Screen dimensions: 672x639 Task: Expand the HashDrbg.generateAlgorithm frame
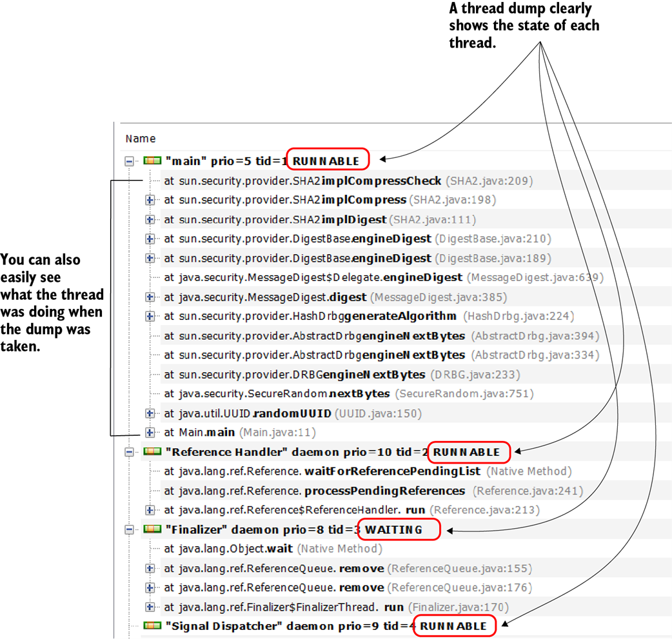150,317
